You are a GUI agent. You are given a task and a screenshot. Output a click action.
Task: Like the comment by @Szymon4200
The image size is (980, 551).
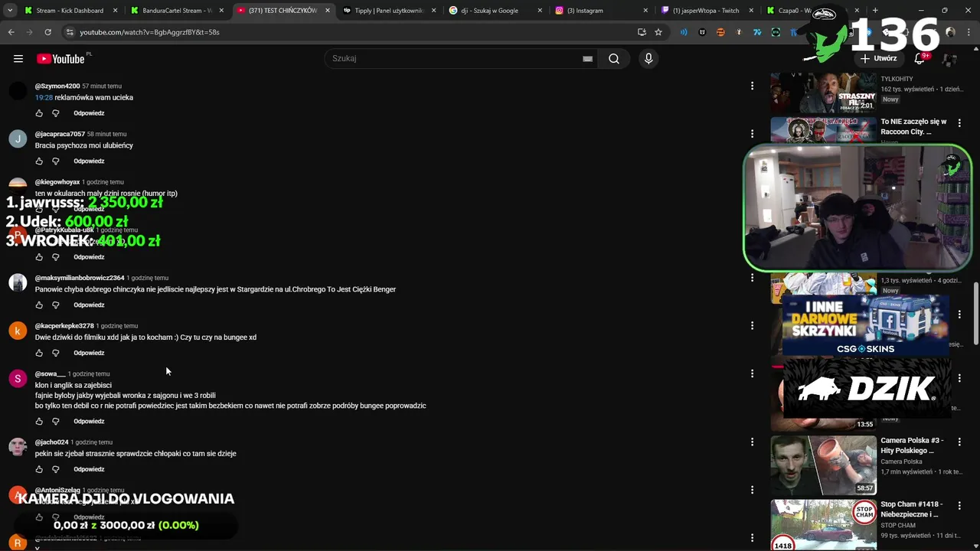click(x=39, y=113)
